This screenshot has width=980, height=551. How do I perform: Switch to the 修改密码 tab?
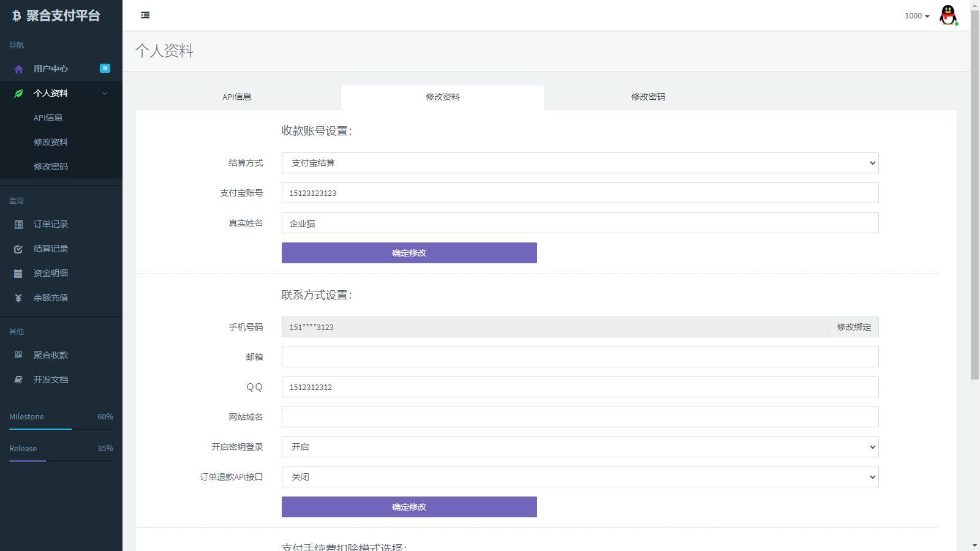(x=647, y=96)
